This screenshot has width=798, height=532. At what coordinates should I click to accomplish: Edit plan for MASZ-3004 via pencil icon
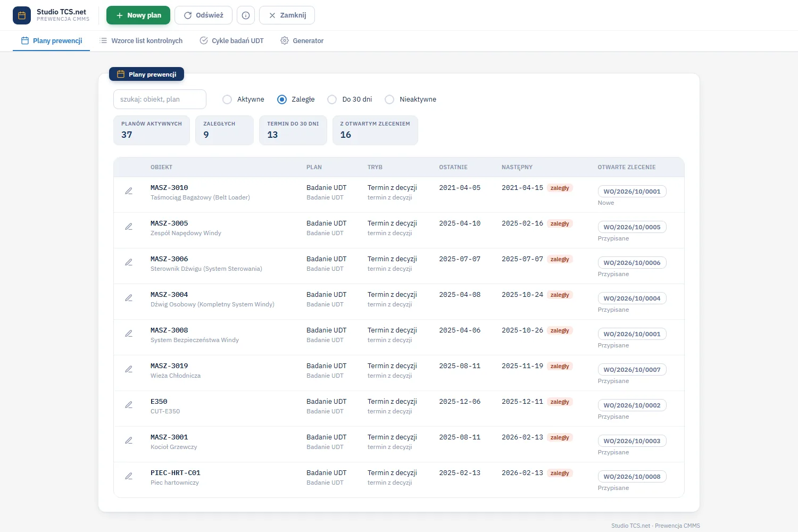coord(129,298)
